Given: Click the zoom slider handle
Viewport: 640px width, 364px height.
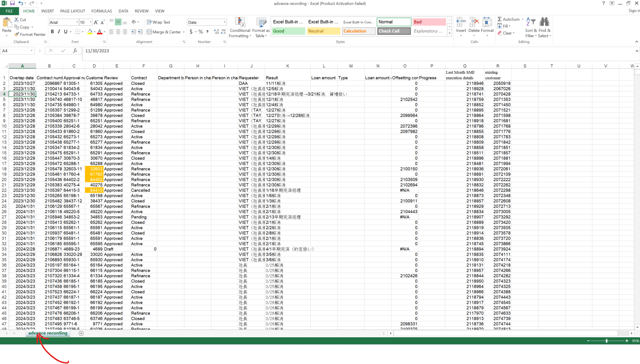Looking at the screenshot, I should coord(607,341).
